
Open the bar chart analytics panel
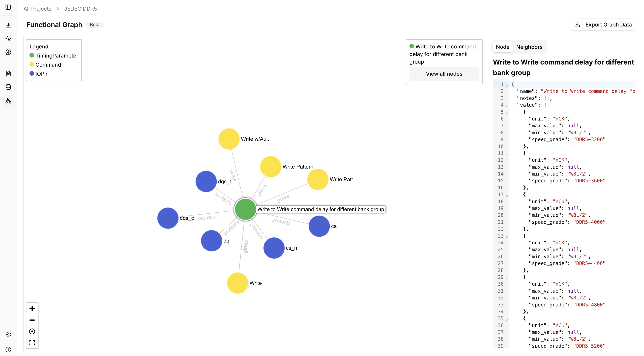[8, 25]
